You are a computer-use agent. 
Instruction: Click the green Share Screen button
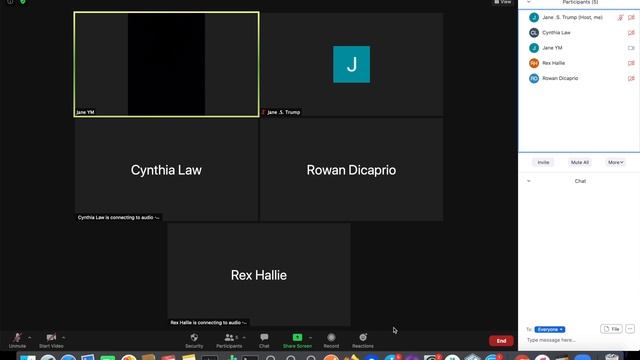tap(297, 340)
